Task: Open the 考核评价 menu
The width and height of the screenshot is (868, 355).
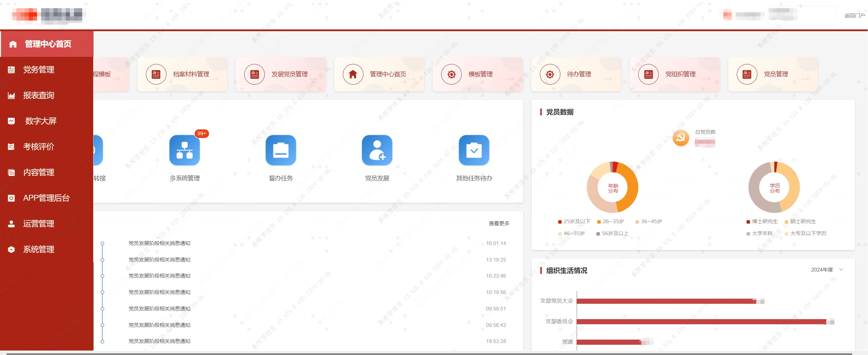Action: pos(47,147)
